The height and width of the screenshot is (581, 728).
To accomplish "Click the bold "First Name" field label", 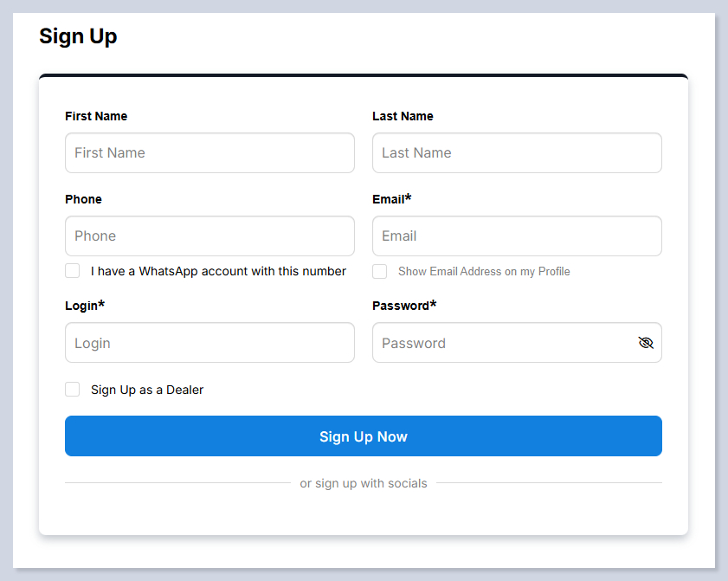I will [96, 116].
